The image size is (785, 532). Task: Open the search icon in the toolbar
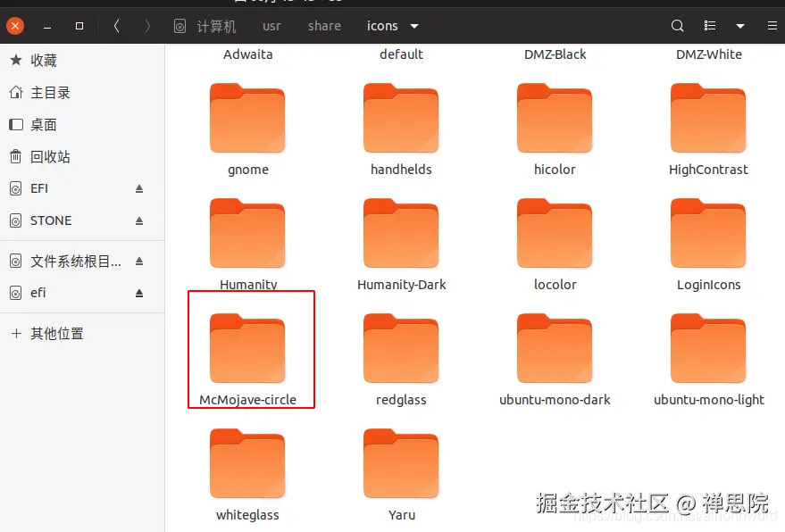677,26
